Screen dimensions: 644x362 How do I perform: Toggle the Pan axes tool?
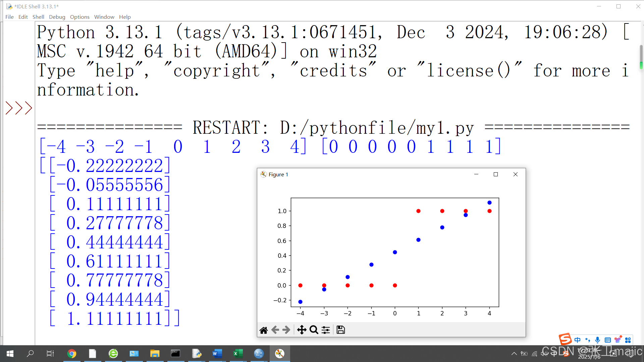[302, 330]
